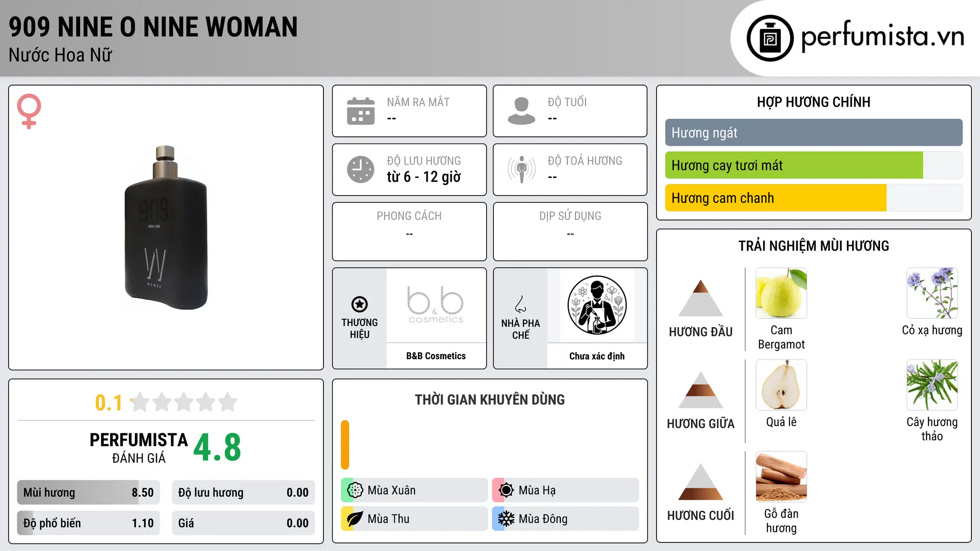Click the calendar icon beside Năm ra mắt
Image resolution: width=980 pixels, height=551 pixels.
361,111
